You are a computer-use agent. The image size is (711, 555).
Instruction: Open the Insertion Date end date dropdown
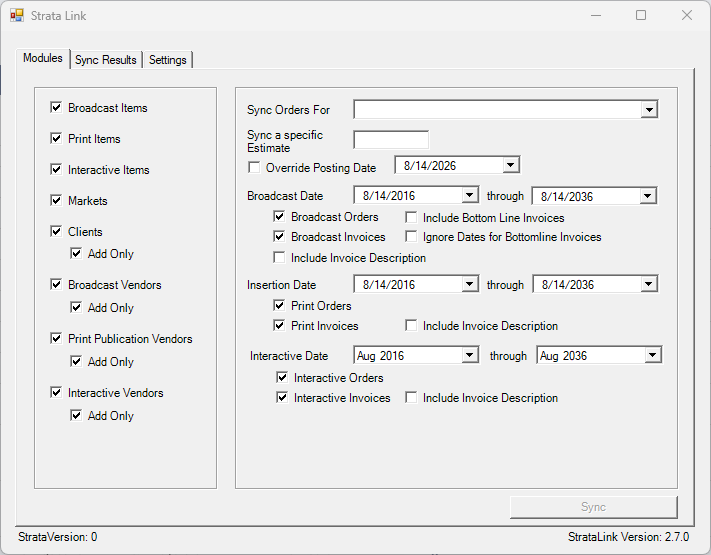pos(648,284)
